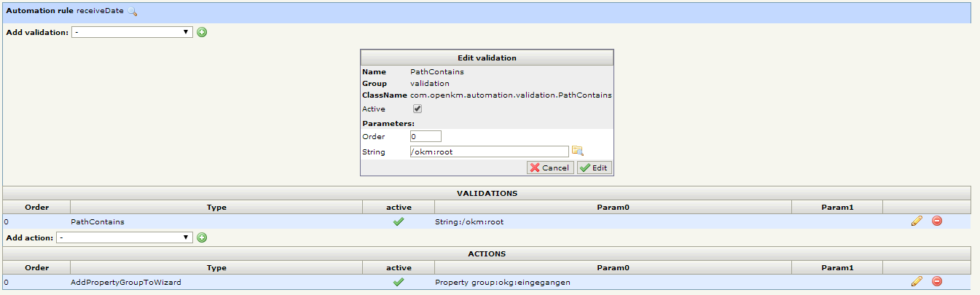Toggle the Active checkbox in Edit validation
This screenshot has height=295, width=980.
[x=418, y=109]
